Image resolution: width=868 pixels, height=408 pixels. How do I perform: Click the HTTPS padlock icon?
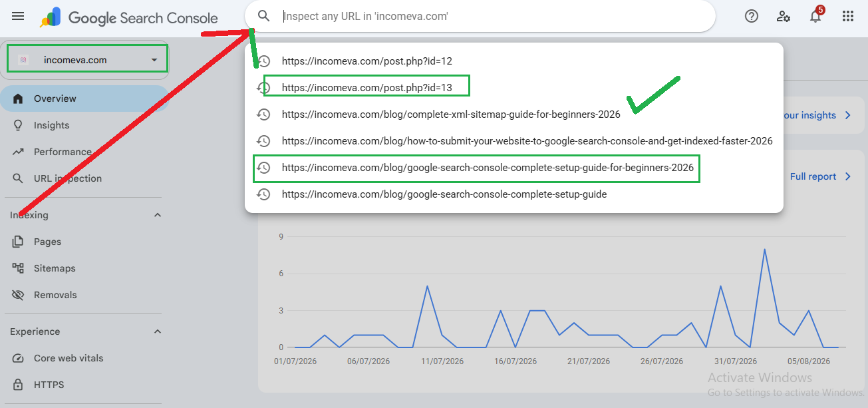tap(18, 385)
